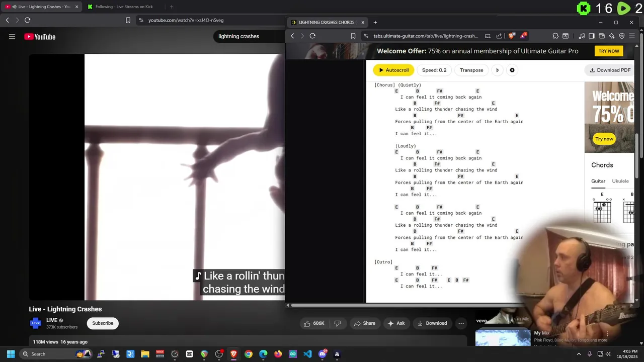Open the Windows Start menu
This screenshot has height=362, width=644.
(x=11, y=354)
